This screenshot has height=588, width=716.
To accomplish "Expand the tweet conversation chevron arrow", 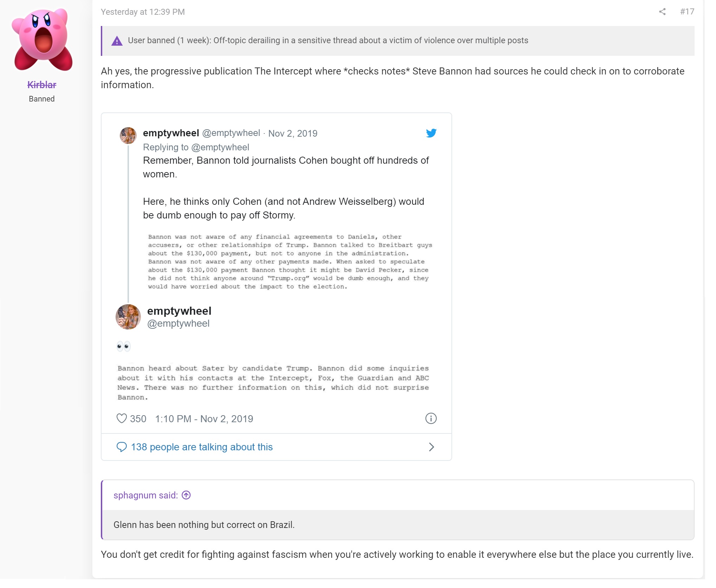I will [431, 447].
